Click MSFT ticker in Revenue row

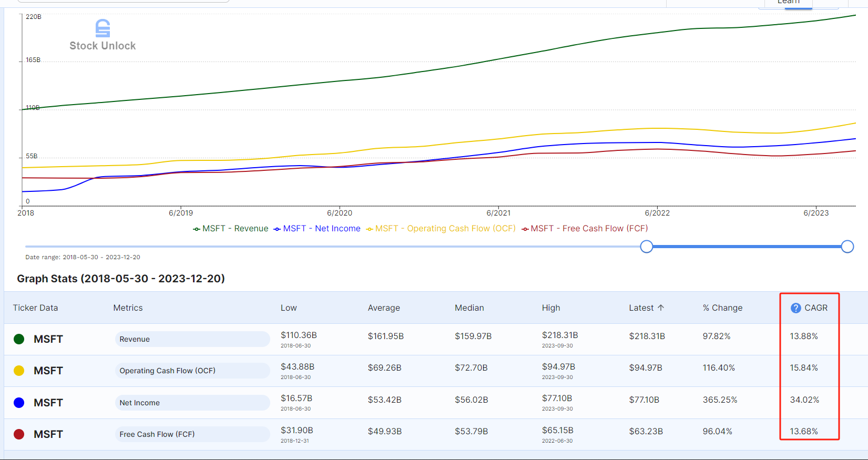[x=48, y=339]
